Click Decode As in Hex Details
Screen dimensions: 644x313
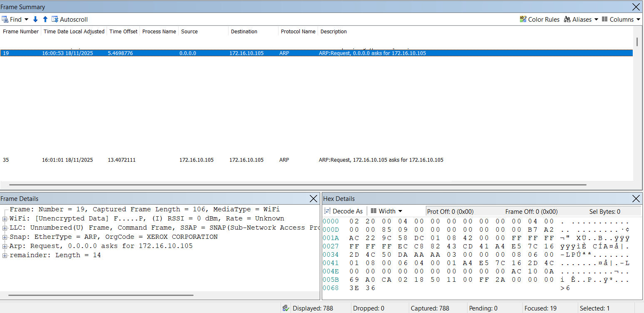click(343, 211)
